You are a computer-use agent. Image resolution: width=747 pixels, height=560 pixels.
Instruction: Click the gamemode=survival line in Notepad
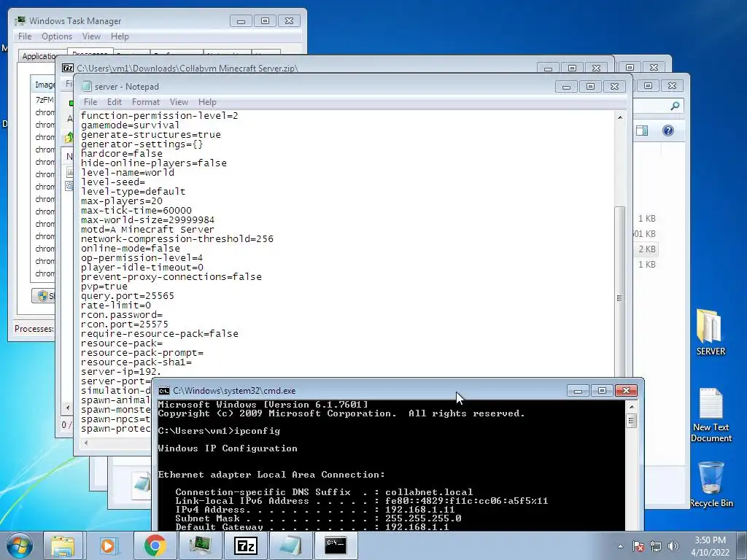coord(130,125)
